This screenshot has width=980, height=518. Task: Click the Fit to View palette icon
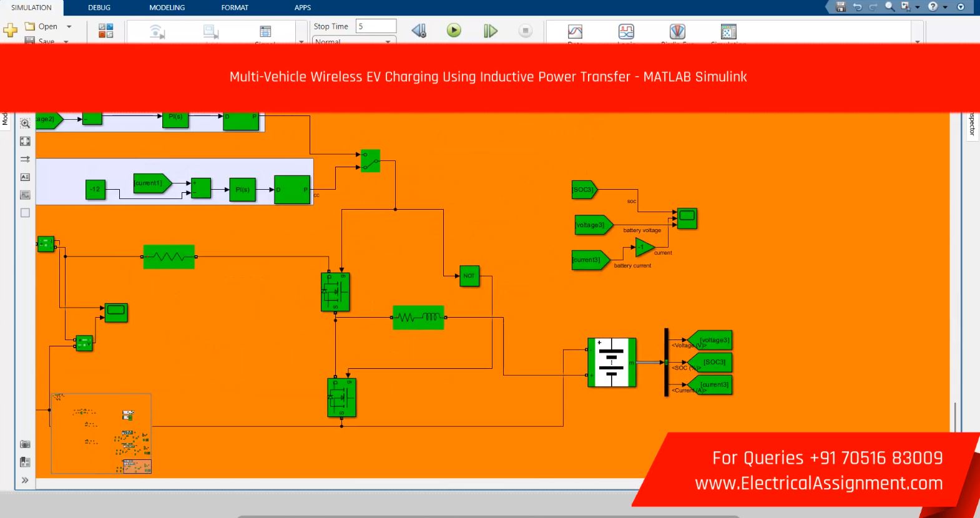coord(25,141)
